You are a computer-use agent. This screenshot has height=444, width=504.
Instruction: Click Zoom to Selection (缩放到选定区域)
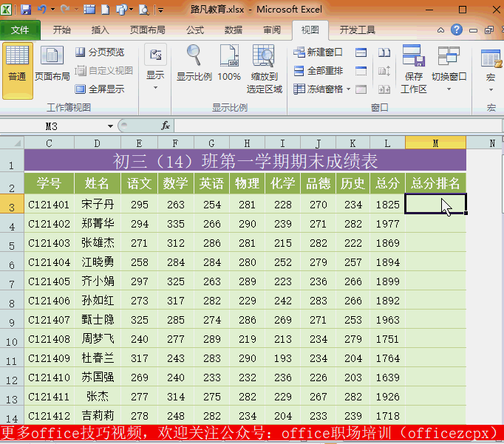click(264, 69)
